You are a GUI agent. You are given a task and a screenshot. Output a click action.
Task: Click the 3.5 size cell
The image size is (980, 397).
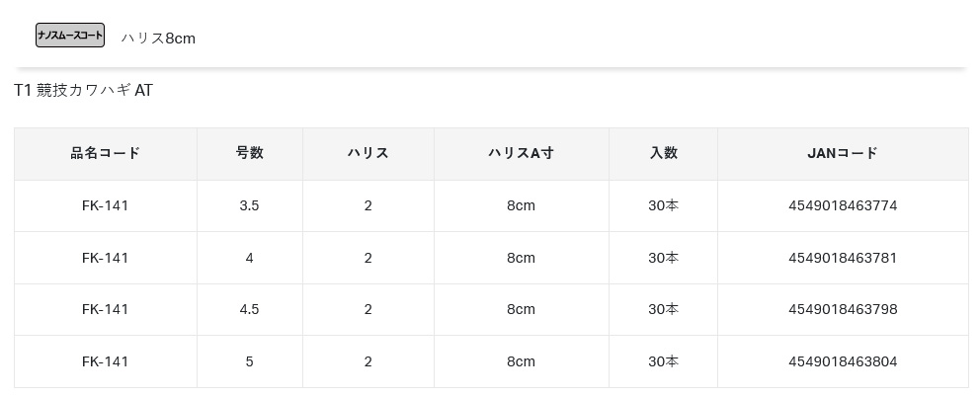click(249, 205)
